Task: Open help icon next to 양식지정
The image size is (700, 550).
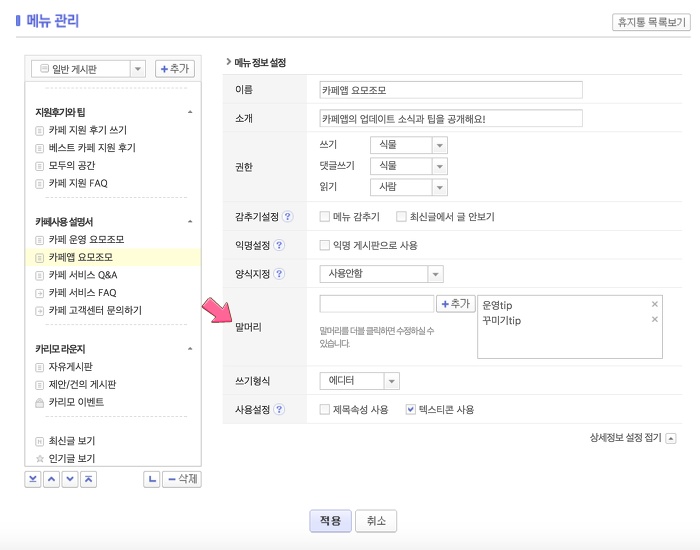Action: [x=279, y=274]
